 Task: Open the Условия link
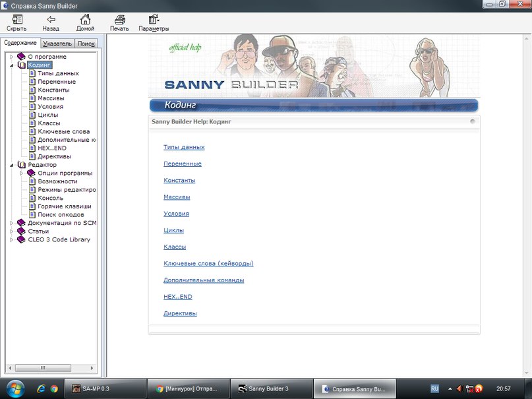coord(176,214)
